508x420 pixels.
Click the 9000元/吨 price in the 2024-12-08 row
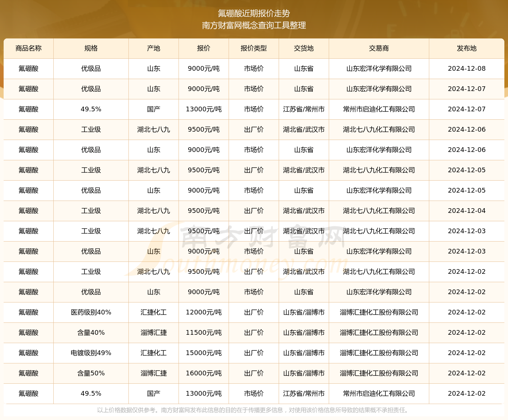pos(204,69)
